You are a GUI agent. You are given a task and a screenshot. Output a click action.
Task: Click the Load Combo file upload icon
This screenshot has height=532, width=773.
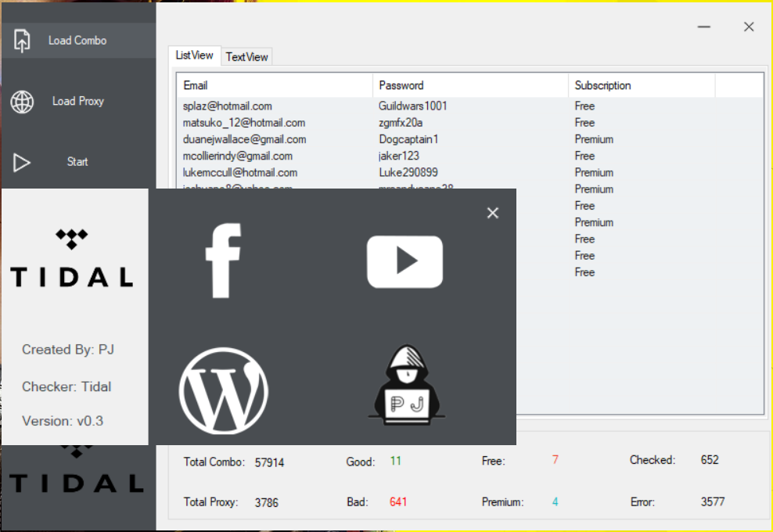(x=22, y=41)
